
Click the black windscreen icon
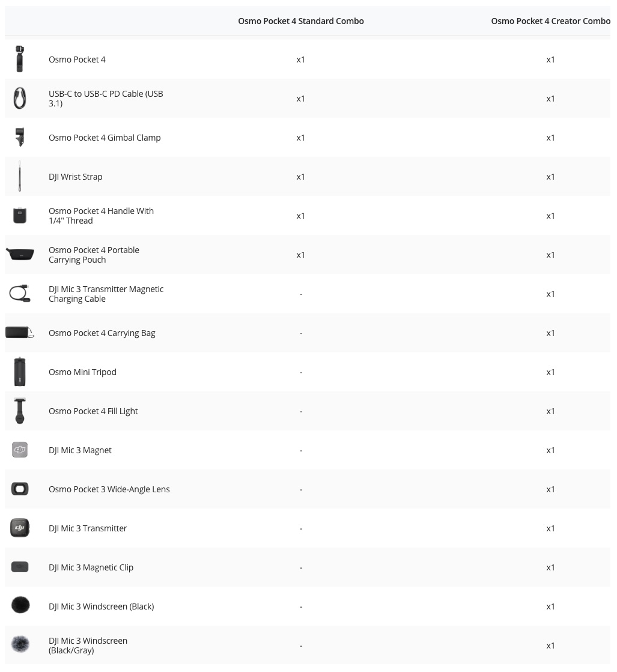pyautogui.click(x=20, y=605)
